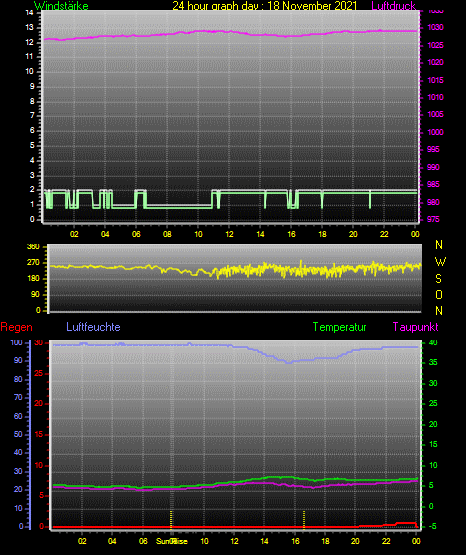
Task: Click the 270 label on direction axis
Action: [x=33, y=263]
